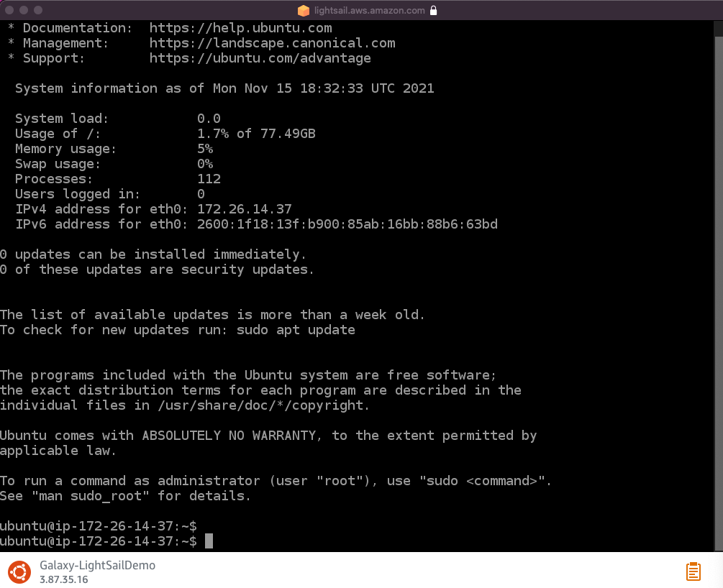
Task: Click the 'System information as of' date line
Action: pyautogui.click(x=224, y=88)
